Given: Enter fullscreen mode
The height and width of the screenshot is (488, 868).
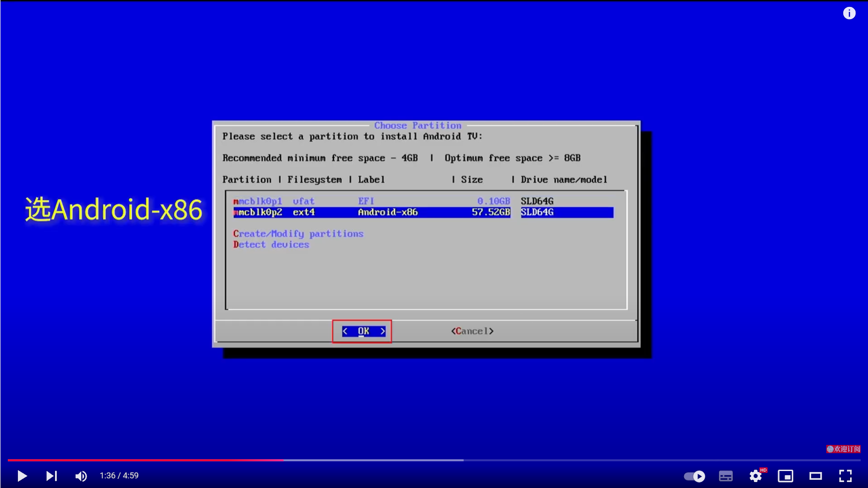Looking at the screenshot, I should point(846,476).
